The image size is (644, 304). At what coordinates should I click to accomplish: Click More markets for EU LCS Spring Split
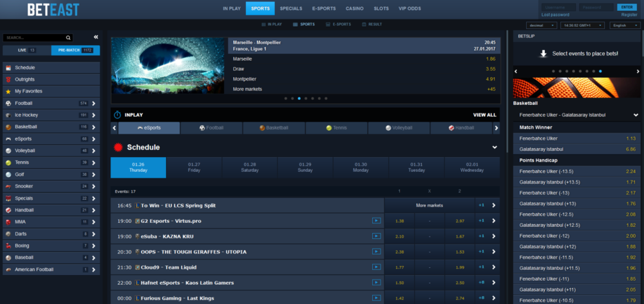pos(429,205)
